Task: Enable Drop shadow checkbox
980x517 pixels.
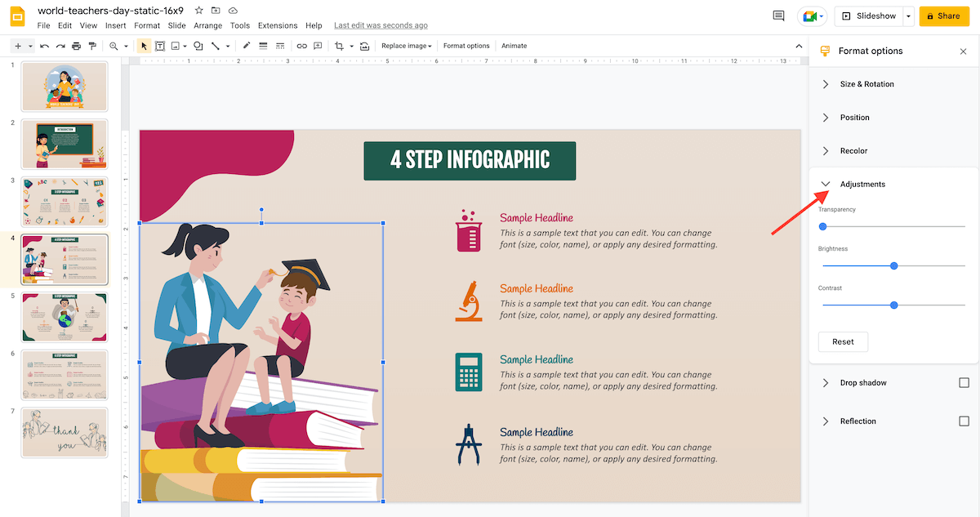Action: pyautogui.click(x=964, y=382)
